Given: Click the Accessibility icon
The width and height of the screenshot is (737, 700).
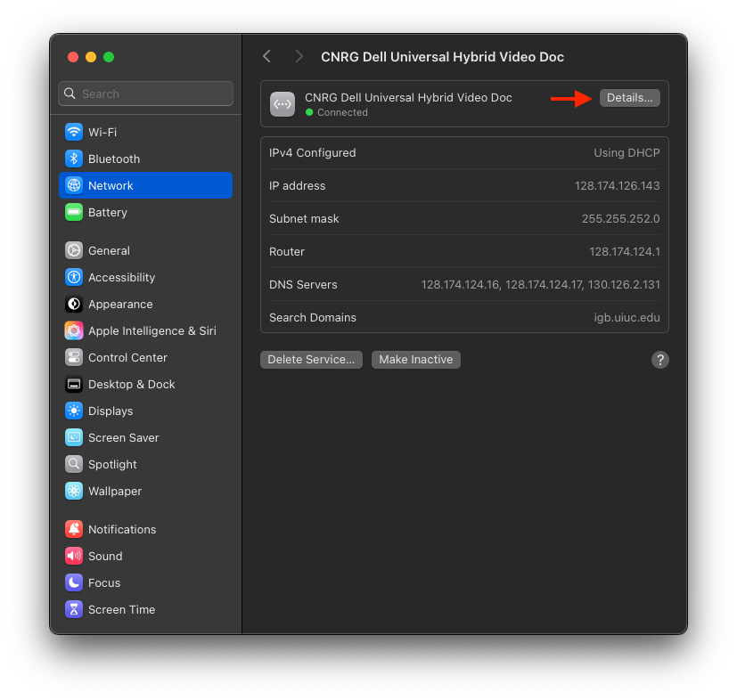Looking at the screenshot, I should click(x=74, y=277).
